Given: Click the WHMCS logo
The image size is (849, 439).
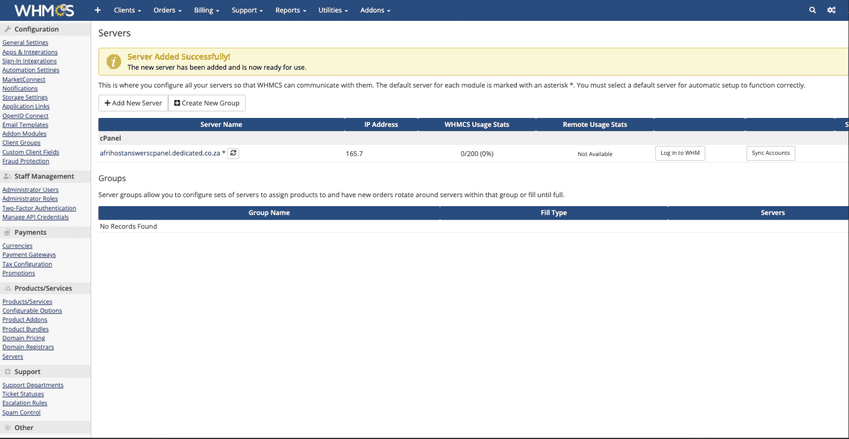Looking at the screenshot, I should 44,10.
